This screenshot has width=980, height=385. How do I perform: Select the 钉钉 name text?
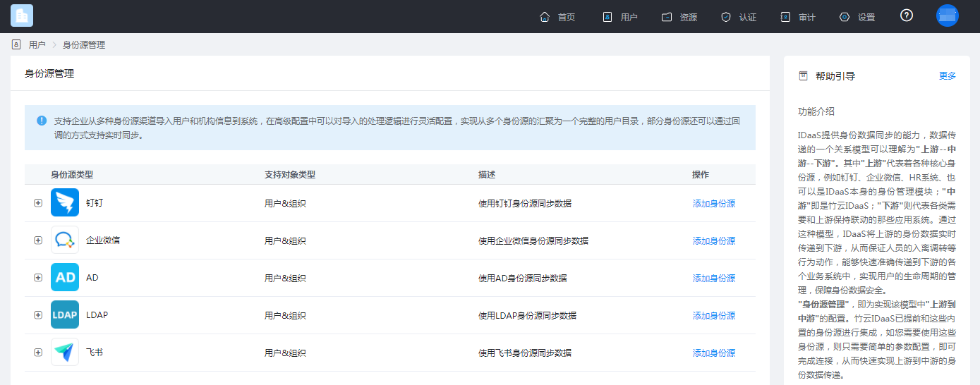[95, 203]
